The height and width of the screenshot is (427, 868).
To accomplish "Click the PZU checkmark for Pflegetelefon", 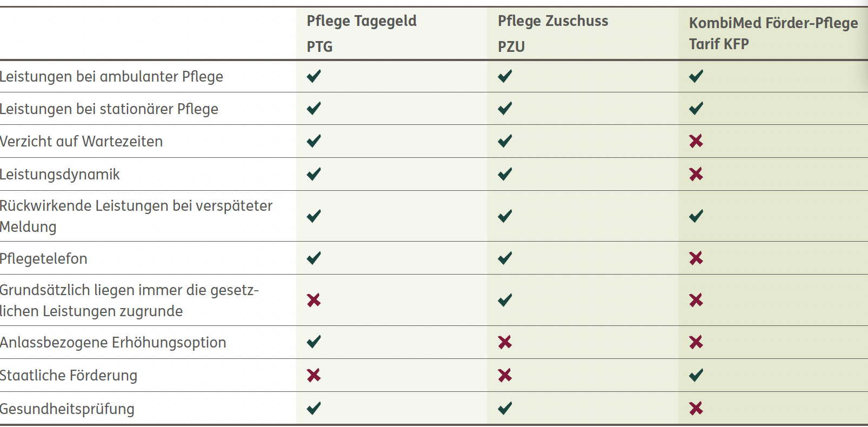I will (505, 258).
